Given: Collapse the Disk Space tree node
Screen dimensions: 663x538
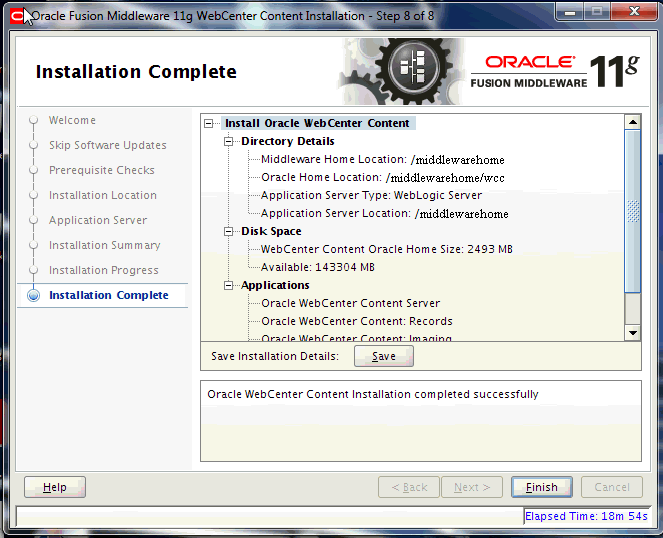Looking at the screenshot, I should (x=228, y=231).
